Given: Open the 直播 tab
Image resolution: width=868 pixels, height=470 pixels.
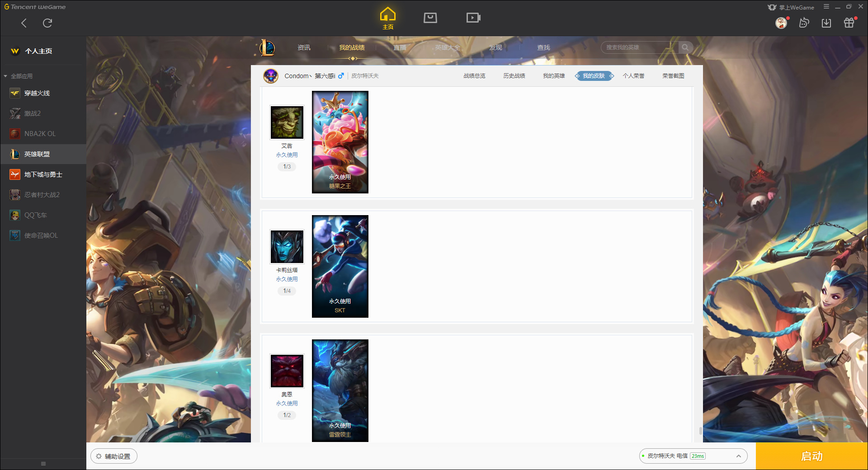Looking at the screenshot, I should [x=400, y=47].
